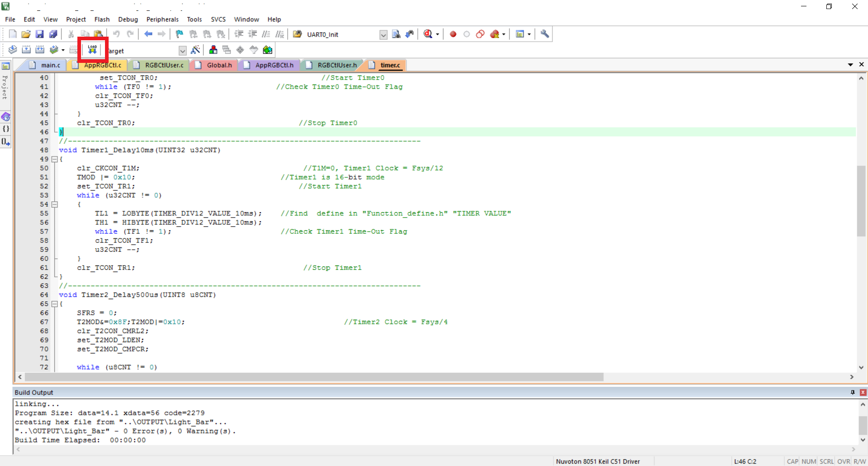Translate current file icon
This screenshot has height=466, width=868.
pyautogui.click(x=13, y=50)
